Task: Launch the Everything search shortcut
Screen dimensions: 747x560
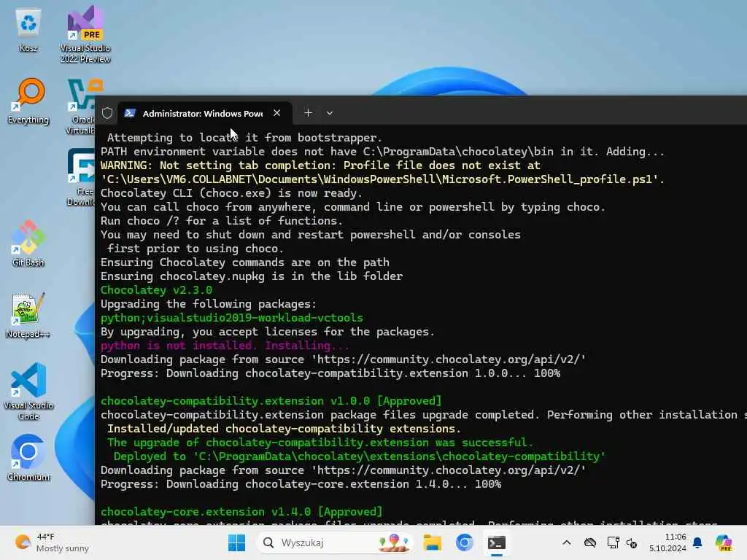Action: tap(28, 101)
